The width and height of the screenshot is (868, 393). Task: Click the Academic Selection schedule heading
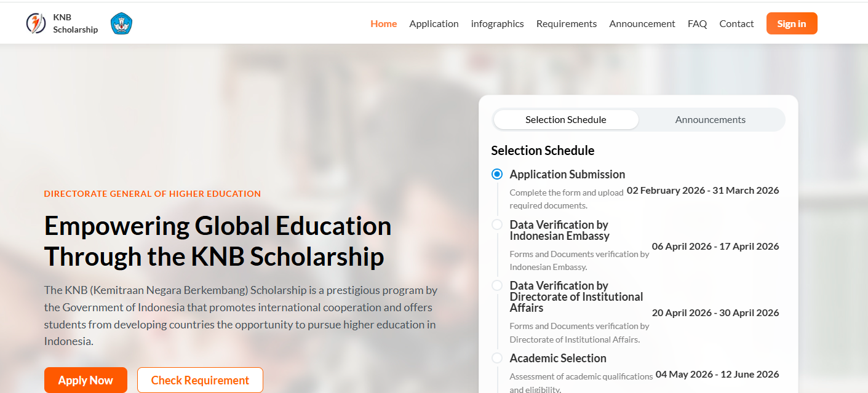pos(558,358)
